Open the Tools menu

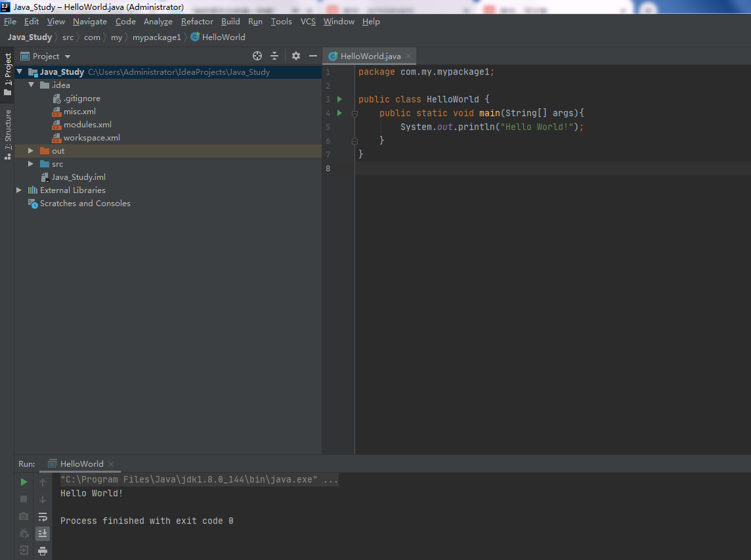282,22
